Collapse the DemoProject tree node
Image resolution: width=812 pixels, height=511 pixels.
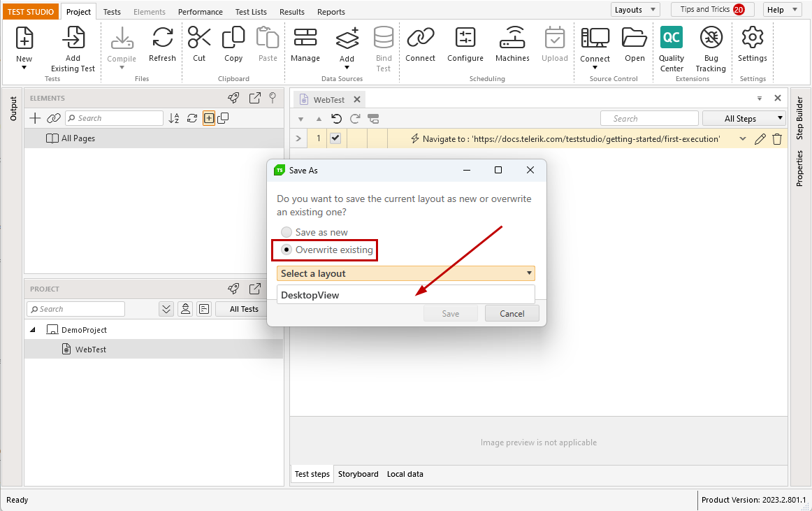pos(33,330)
